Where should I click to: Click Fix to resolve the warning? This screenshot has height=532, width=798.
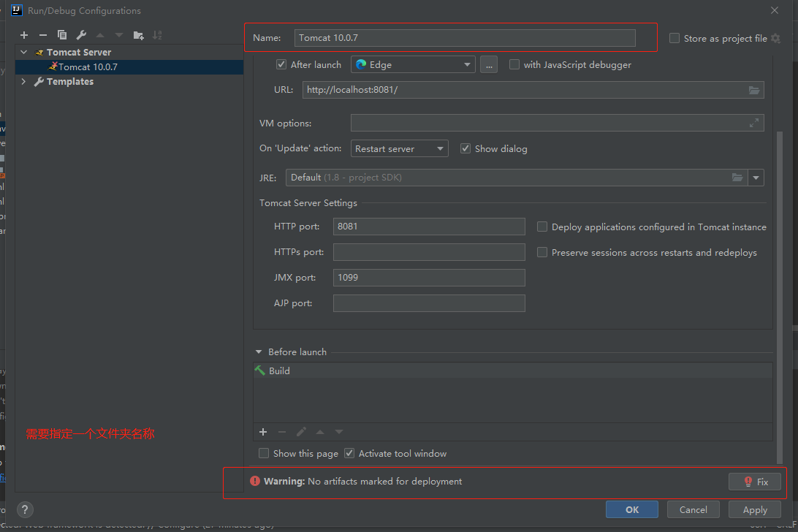[x=755, y=482]
